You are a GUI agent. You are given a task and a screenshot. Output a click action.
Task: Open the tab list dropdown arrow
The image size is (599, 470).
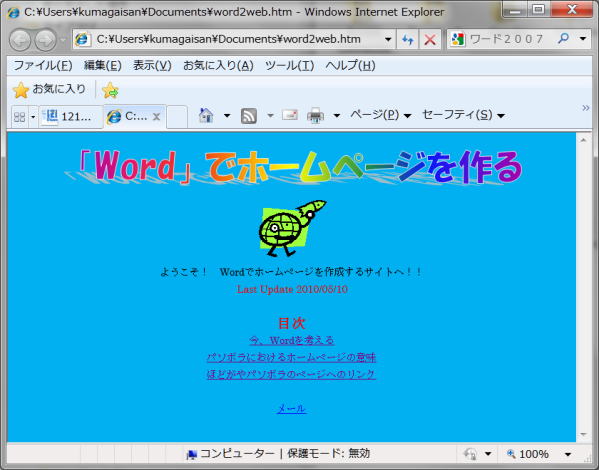[33, 117]
